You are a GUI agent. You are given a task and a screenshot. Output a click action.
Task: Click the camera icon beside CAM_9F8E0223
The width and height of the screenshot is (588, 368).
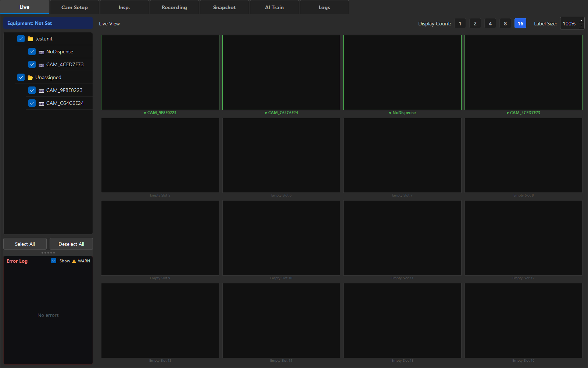42,91
